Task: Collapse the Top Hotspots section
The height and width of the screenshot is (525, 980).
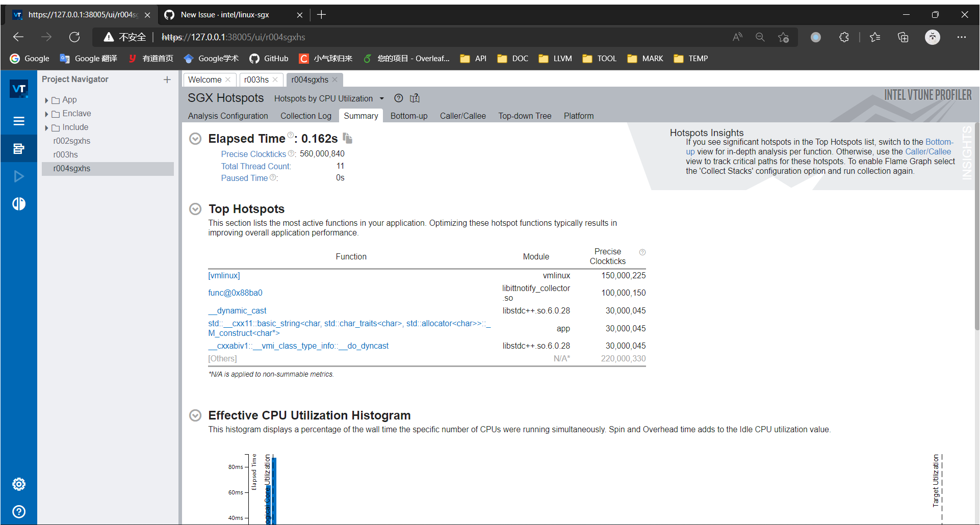Action: tap(195, 209)
